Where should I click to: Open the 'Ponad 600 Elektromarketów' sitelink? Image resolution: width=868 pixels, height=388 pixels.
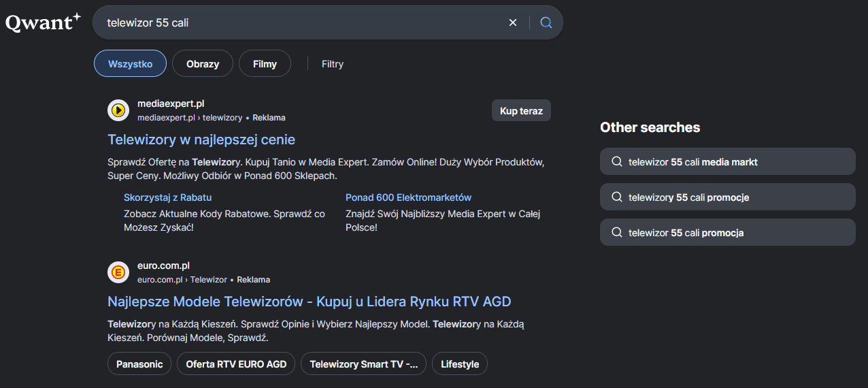coord(408,197)
